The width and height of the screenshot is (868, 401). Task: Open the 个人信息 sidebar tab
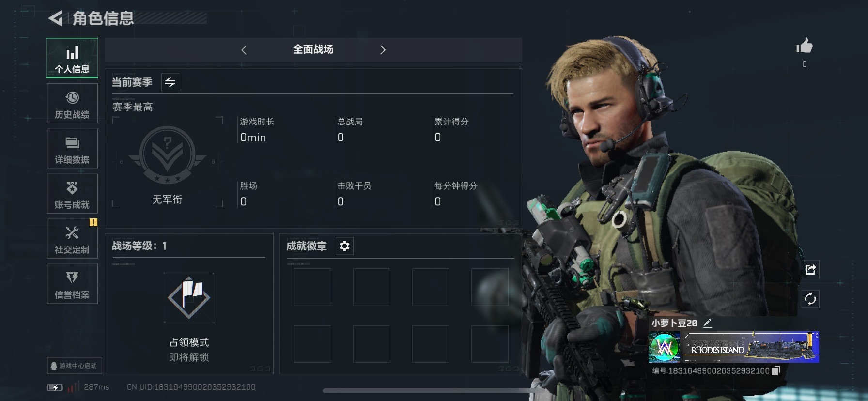coord(72,58)
